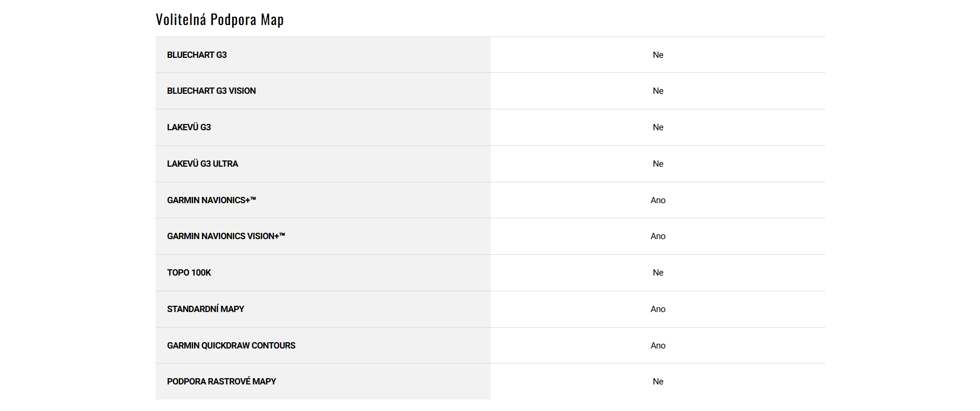The image size is (980, 411).
Task: Select the GARMIN QUICKDRAW CONTOURS label
Action: (x=231, y=345)
